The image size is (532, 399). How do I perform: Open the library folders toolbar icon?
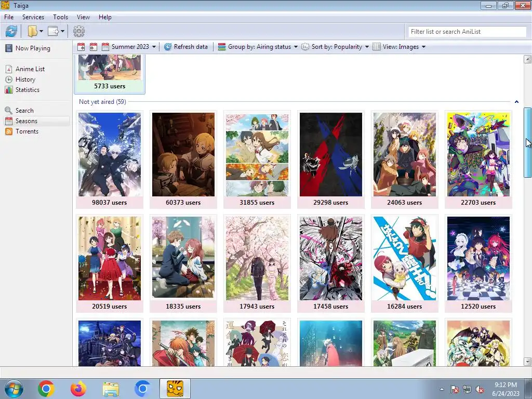tap(33, 32)
